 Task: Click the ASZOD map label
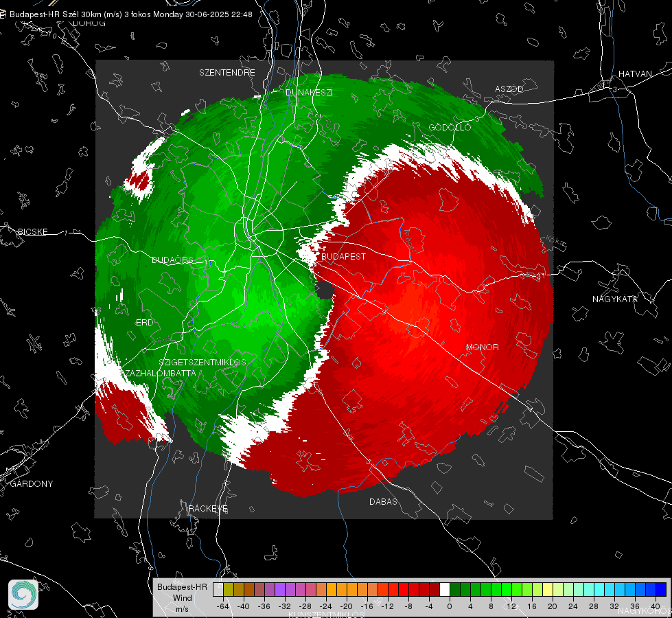click(509, 89)
